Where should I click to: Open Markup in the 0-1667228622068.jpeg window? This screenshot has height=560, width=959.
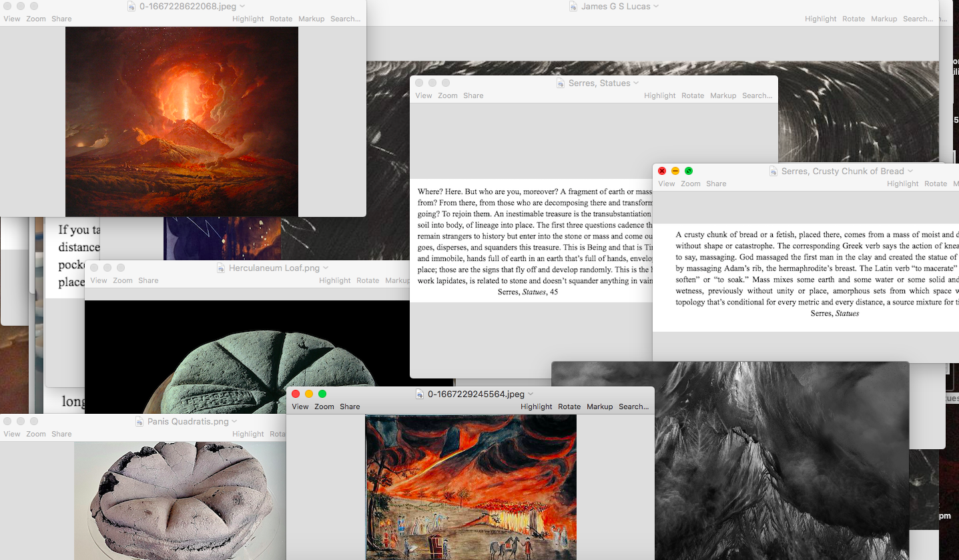click(312, 19)
